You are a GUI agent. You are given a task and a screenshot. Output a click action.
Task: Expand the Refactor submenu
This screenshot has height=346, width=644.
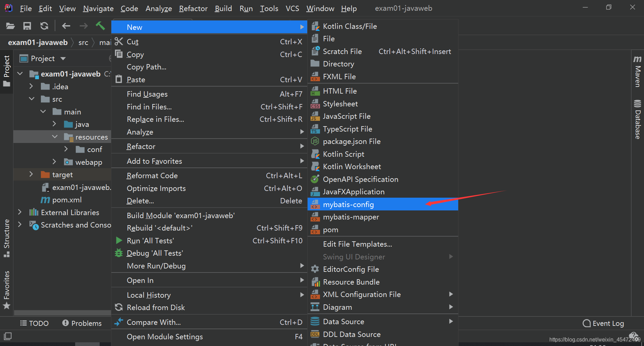click(x=209, y=146)
